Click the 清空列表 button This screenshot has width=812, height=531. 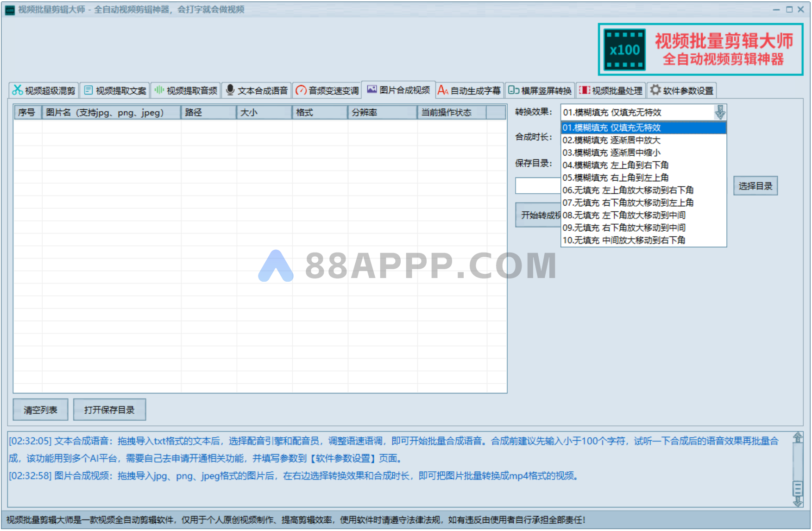[40, 410]
